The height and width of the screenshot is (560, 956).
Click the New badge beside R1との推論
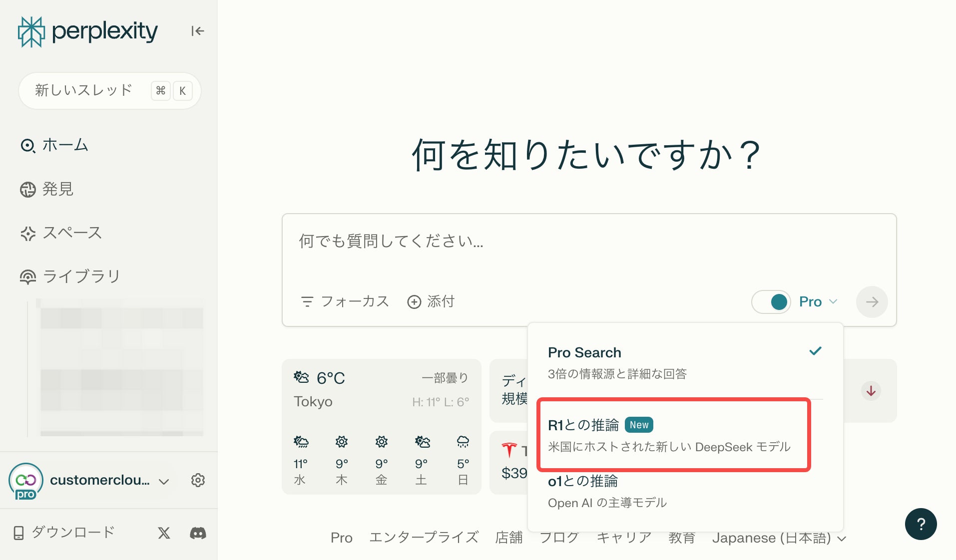point(639,425)
